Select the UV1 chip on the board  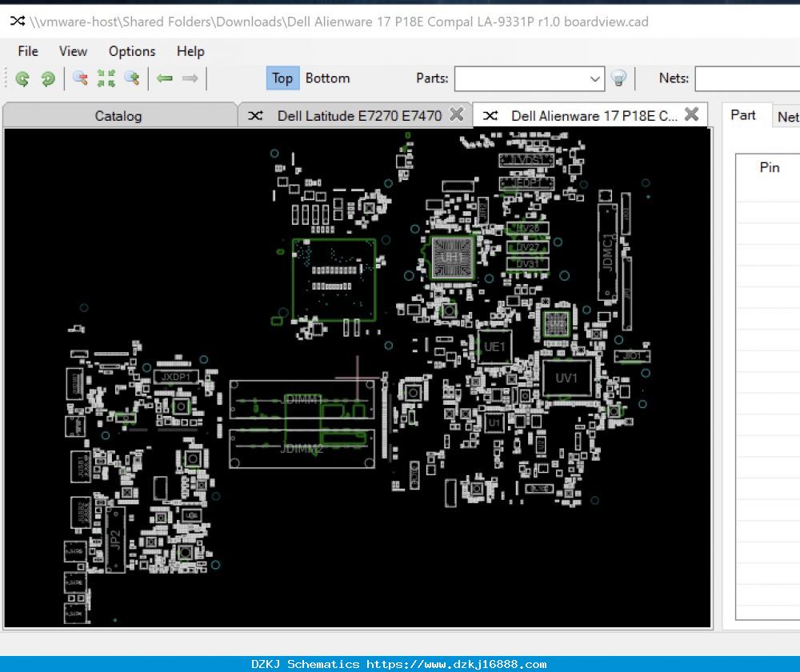(x=566, y=378)
